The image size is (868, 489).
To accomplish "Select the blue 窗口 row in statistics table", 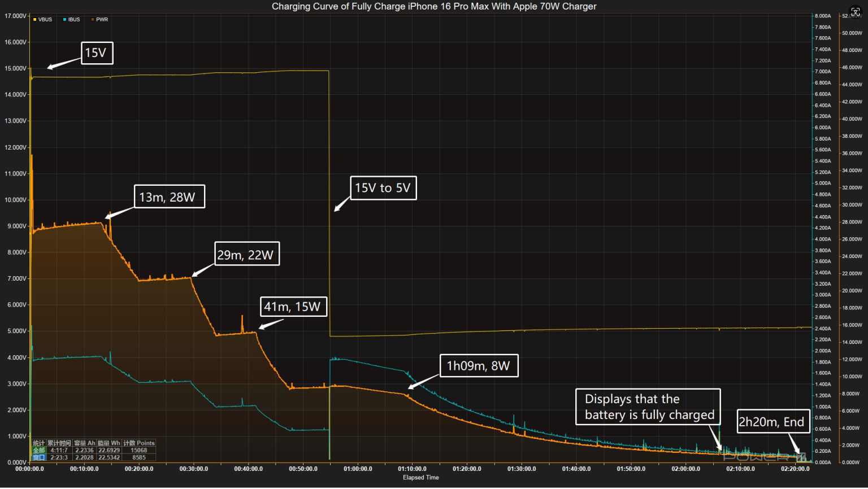I will tap(38, 458).
